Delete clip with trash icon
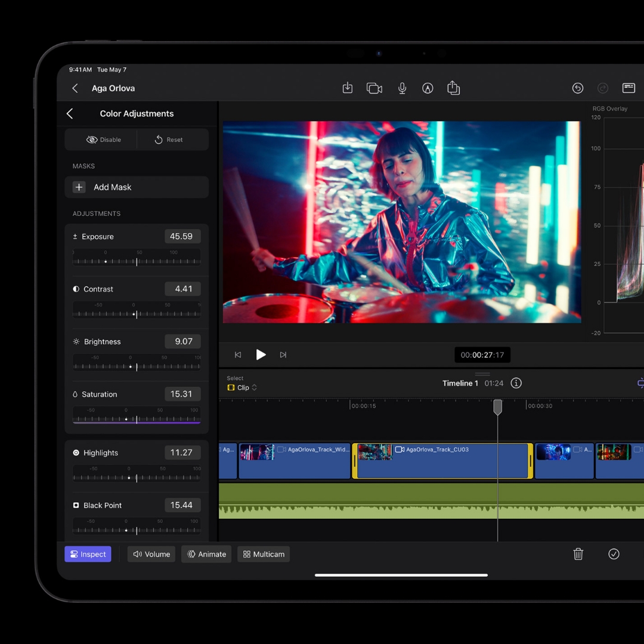 578,554
